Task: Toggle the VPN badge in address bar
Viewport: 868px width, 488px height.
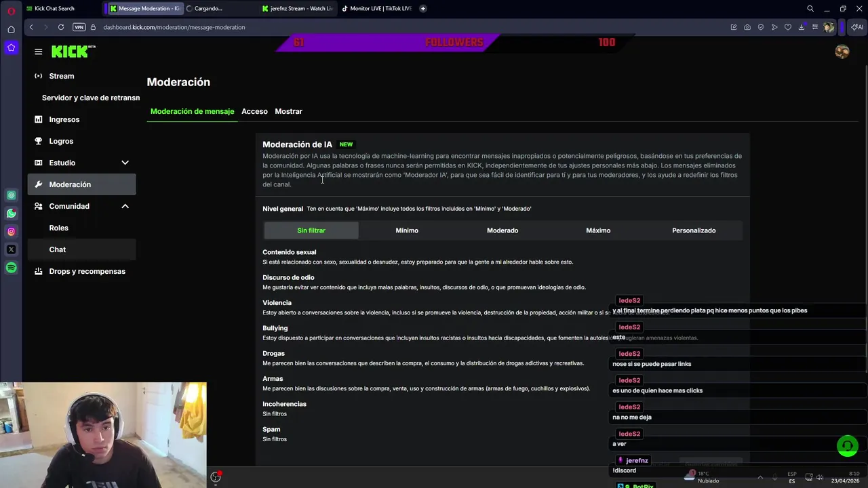Action: click(x=79, y=27)
